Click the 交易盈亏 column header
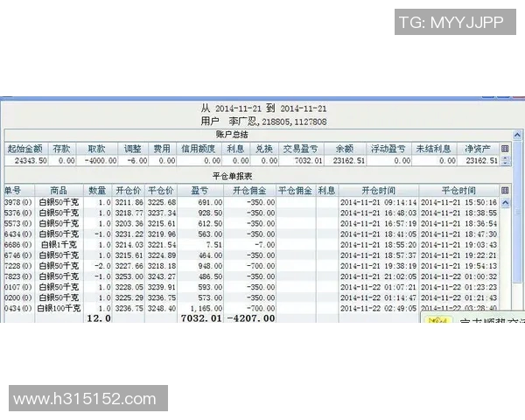The height and width of the screenshot is (420, 525). [300, 149]
